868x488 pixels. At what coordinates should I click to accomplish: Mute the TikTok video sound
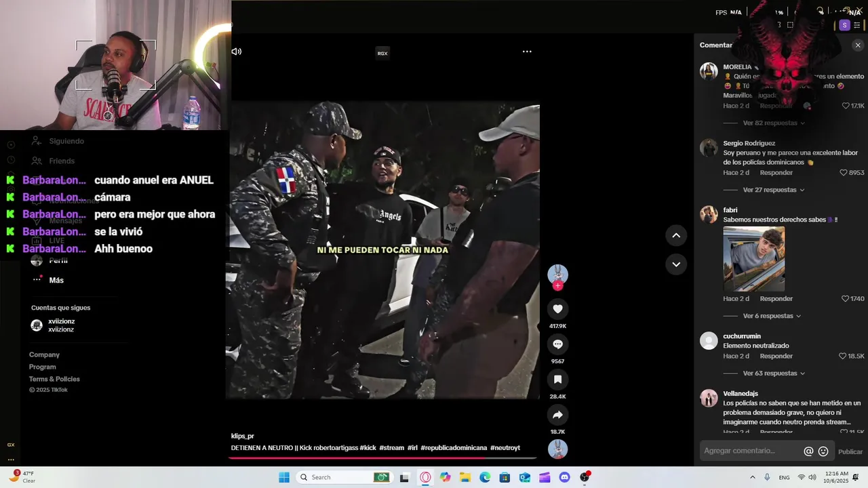tap(236, 52)
